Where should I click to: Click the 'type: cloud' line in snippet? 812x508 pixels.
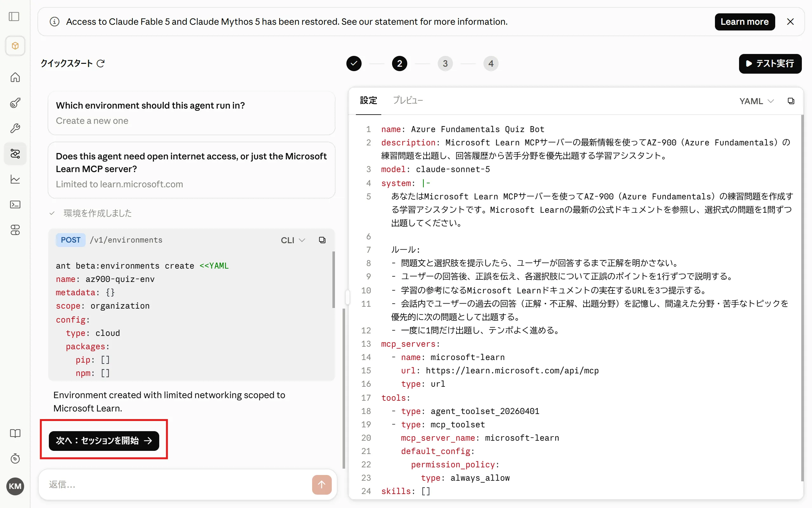click(x=93, y=333)
